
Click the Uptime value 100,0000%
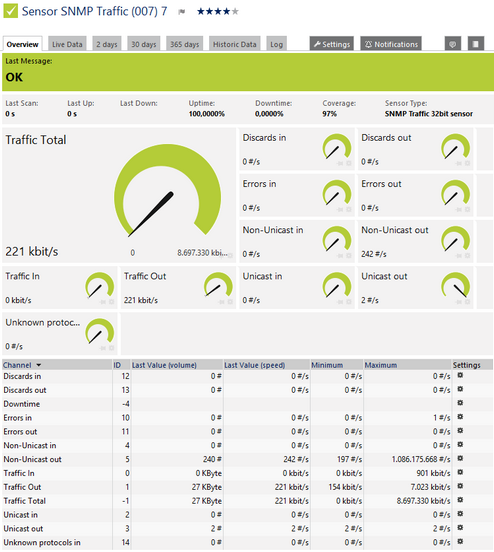click(x=207, y=114)
